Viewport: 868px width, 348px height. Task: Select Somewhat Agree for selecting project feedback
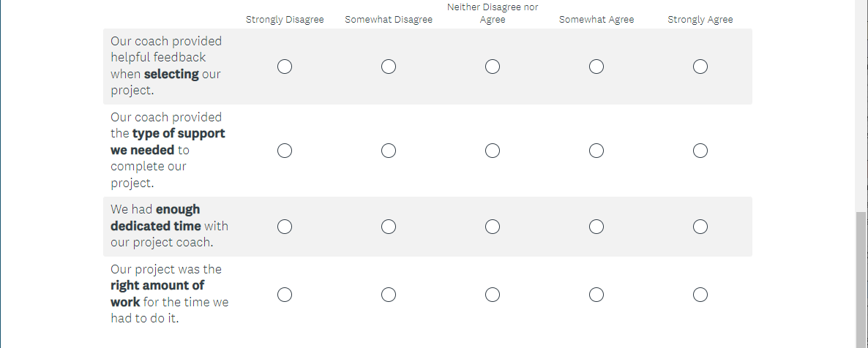pyautogui.click(x=596, y=67)
